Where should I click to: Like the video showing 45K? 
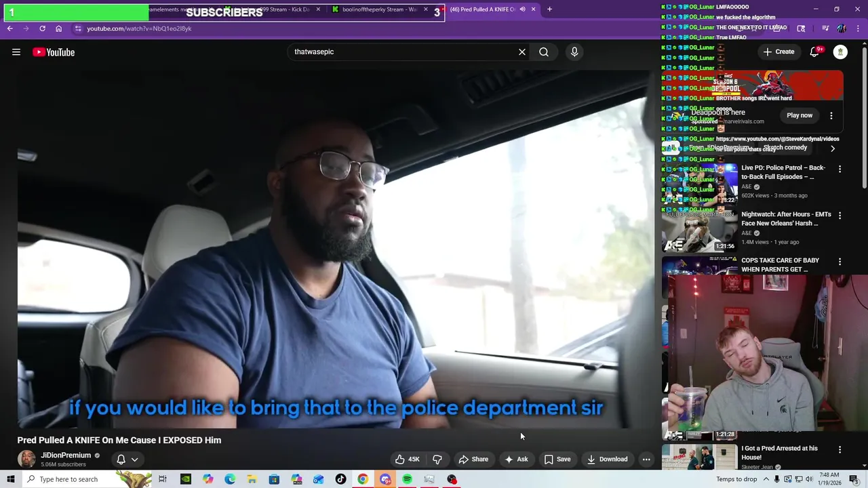coord(407,459)
